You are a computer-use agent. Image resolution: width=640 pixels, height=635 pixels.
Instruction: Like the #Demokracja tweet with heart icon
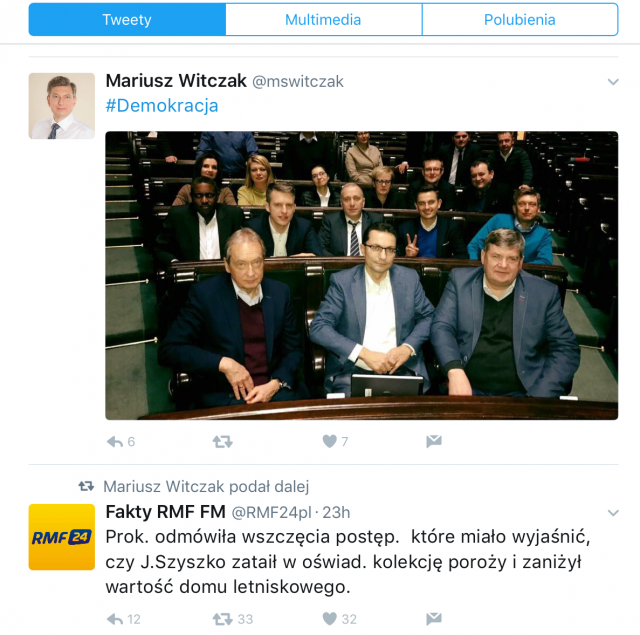click(x=329, y=441)
